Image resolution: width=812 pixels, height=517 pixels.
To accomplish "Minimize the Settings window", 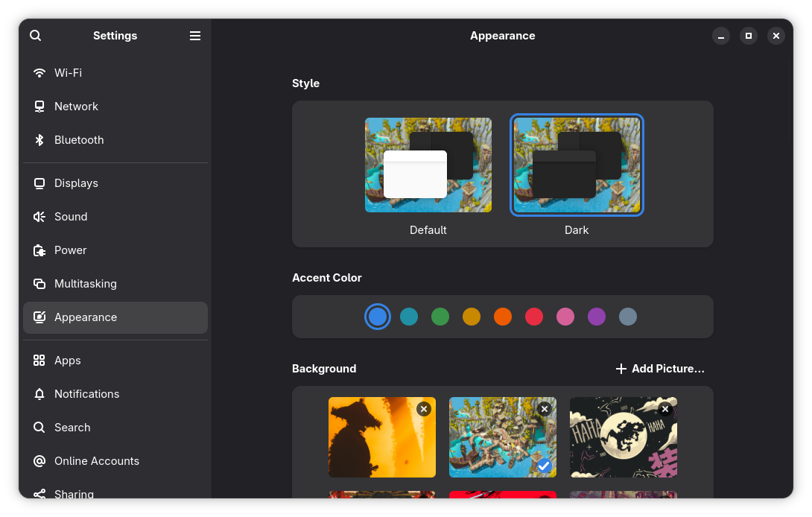I will click(x=721, y=36).
